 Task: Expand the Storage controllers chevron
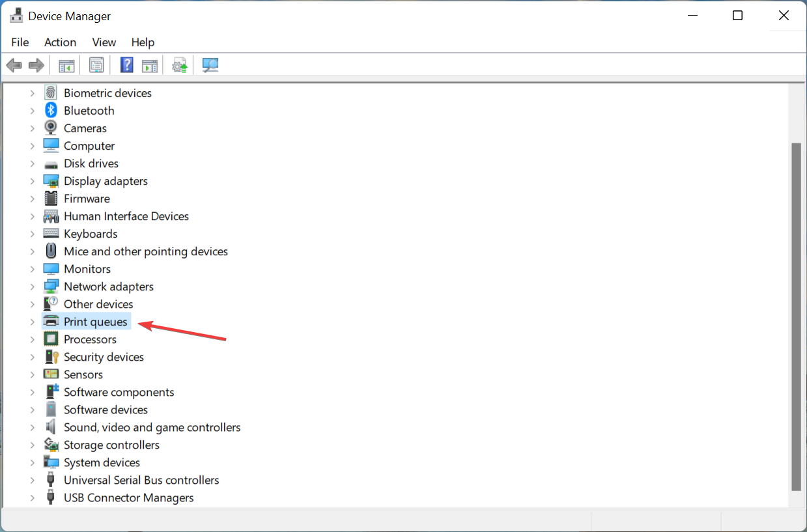pos(32,445)
